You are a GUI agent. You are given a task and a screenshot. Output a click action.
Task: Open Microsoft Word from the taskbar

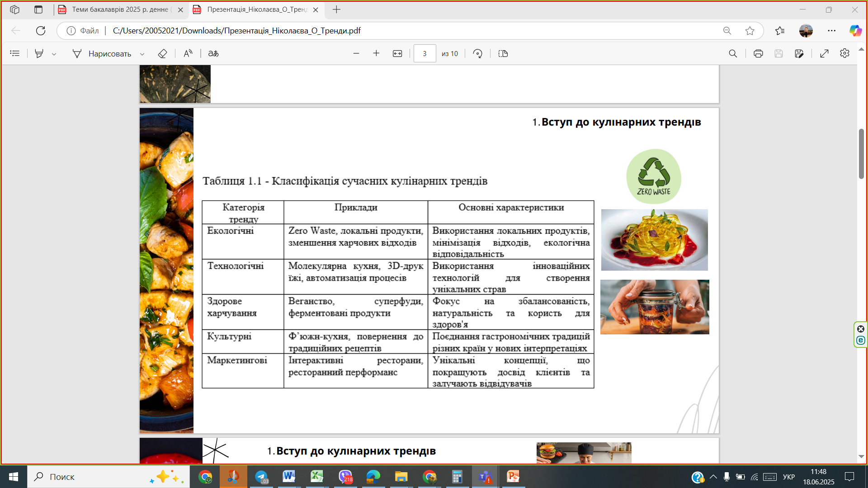(288, 477)
